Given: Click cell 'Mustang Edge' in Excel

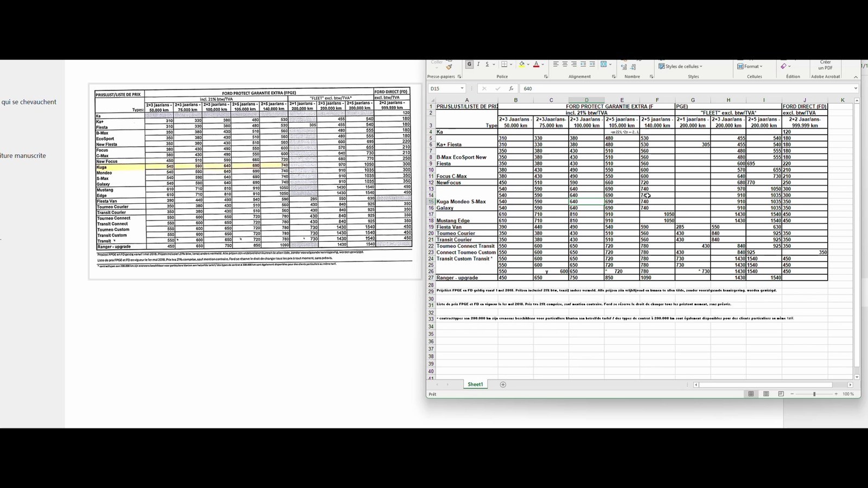Looking at the screenshot, I should pos(467,221).
